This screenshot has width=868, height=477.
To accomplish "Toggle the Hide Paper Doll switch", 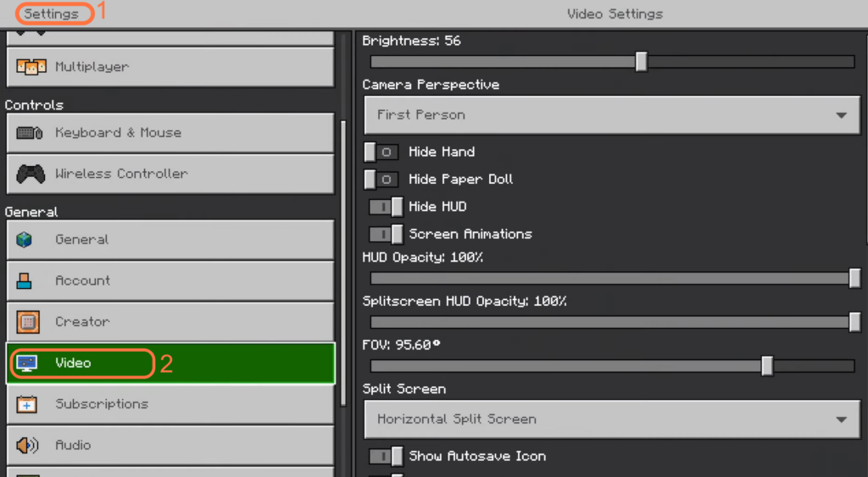I will click(x=381, y=180).
